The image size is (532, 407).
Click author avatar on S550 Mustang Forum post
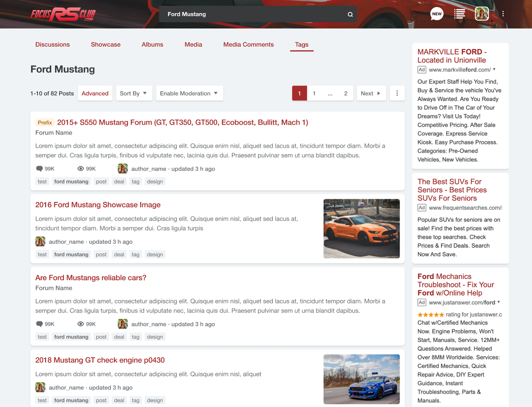pyautogui.click(x=123, y=168)
